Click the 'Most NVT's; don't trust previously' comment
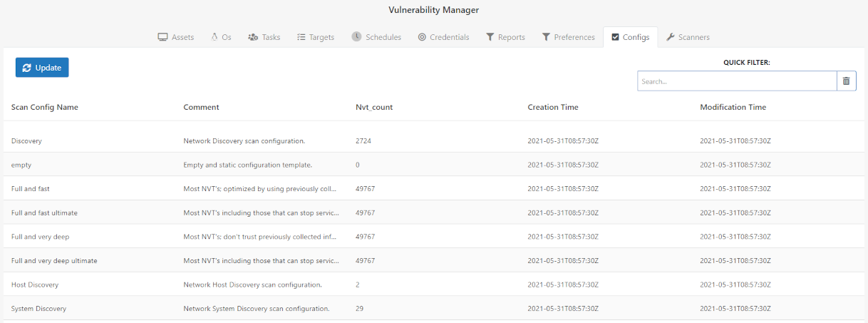This screenshot has width=868, height=323. point(259,237)
